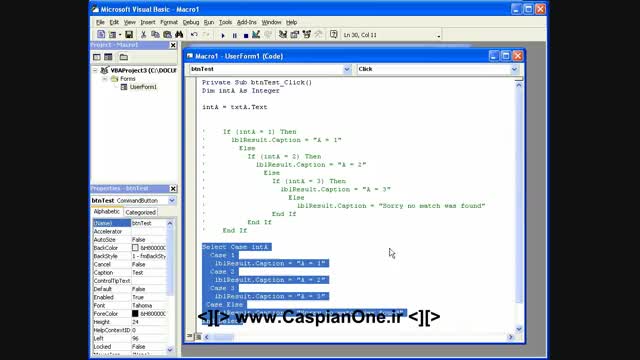This screenshot has width=640, height=360.
Task: Open the Debug menu
Action: pos(191,22)
